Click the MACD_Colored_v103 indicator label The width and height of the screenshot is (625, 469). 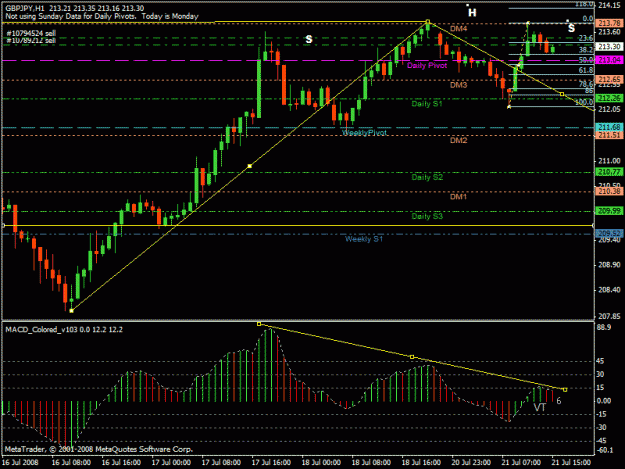tap(64, 330)
